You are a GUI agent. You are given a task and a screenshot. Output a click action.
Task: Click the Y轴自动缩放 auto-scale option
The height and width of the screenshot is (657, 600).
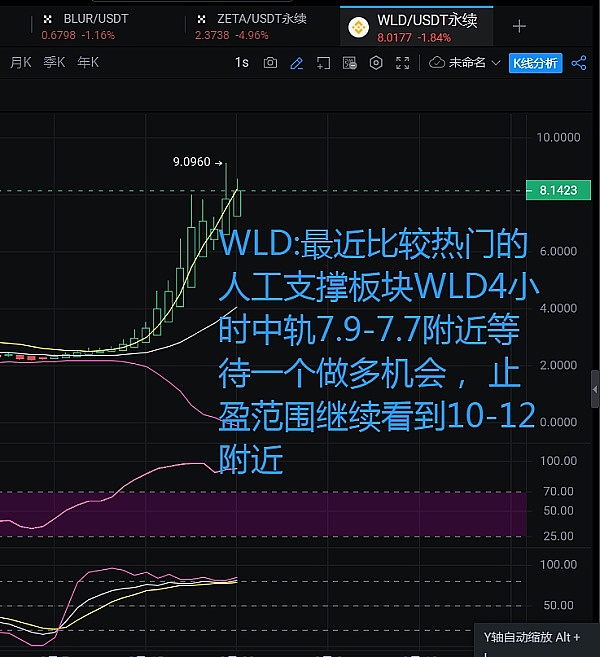click(531, 637)
